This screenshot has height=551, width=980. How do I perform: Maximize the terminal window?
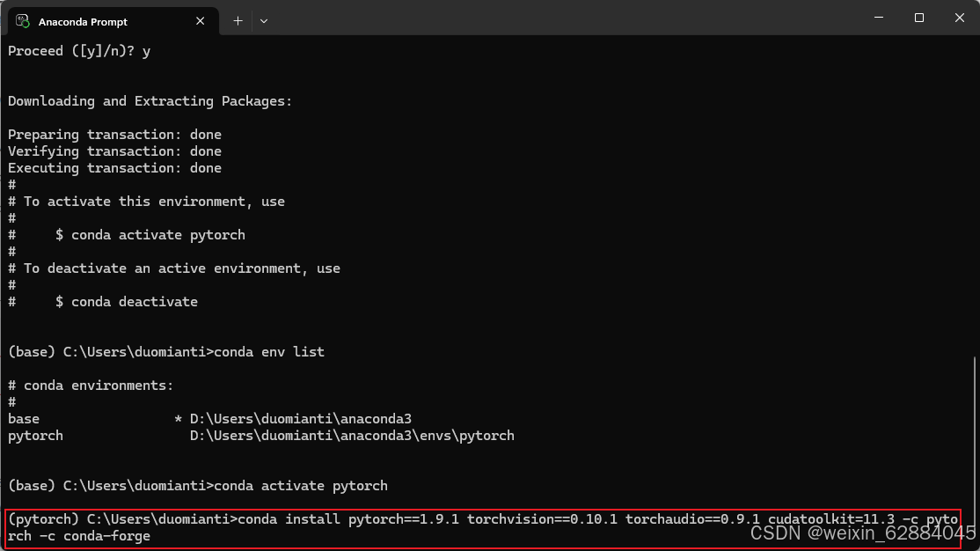pyautogui.click(x=918, y=18)
